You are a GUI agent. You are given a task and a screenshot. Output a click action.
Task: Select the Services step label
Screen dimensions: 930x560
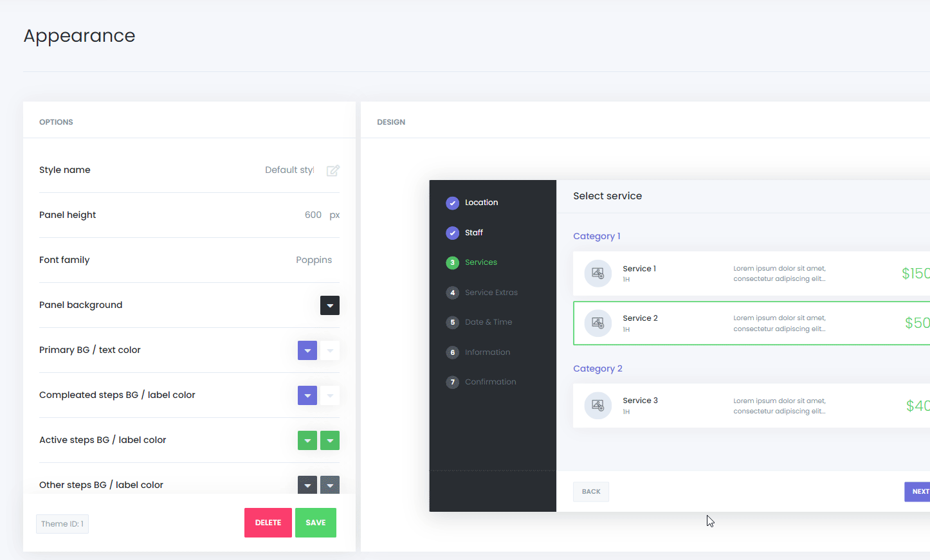(x=481, y=262)
